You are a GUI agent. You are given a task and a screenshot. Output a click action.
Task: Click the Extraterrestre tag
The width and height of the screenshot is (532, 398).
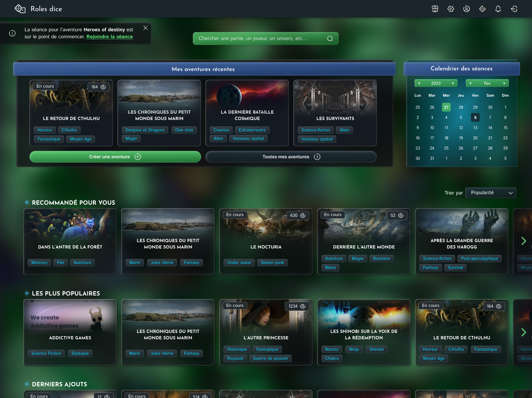pyautogui.click(x=252, y=130)
